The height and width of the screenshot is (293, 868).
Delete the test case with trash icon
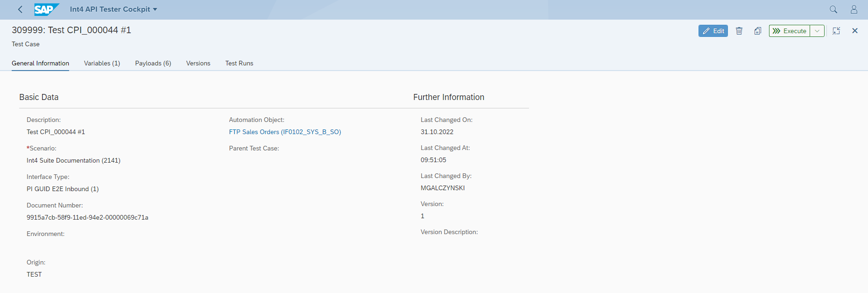pyautogui.click(x=739, y=31)
